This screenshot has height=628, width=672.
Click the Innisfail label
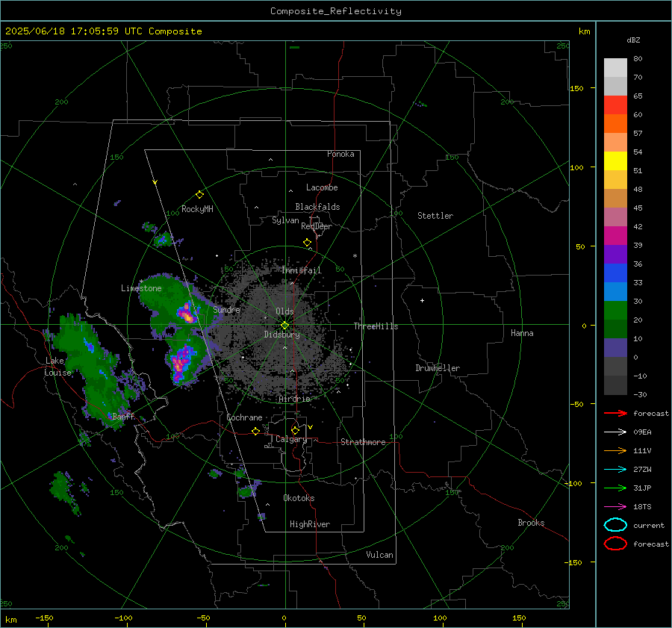pyautogui.click(x=302, y=270)
